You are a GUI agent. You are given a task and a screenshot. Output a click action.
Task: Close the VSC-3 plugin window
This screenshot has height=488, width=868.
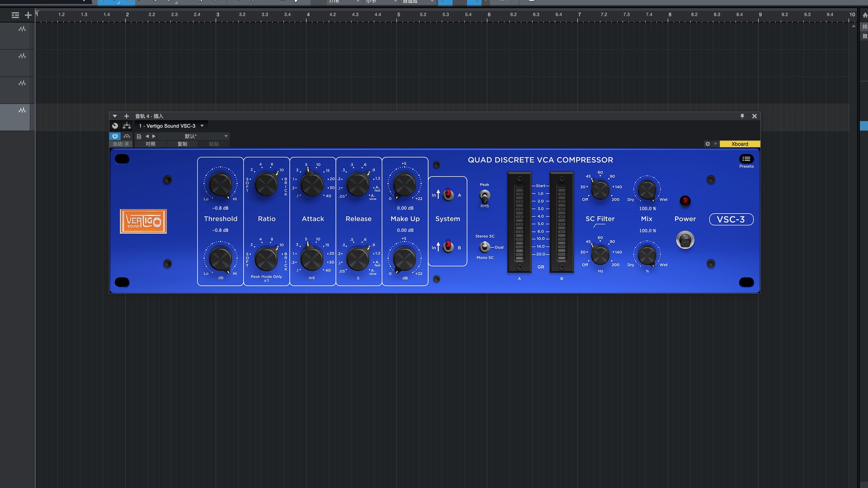point(754,116)
